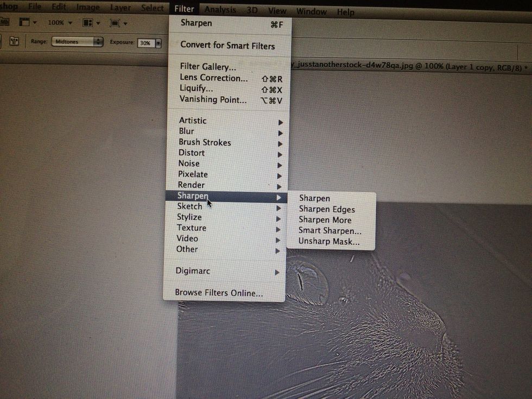The height and width of the screenshot is (399, 532).
Task: Click the Screen Mode icon
Action: pos(116,23)
